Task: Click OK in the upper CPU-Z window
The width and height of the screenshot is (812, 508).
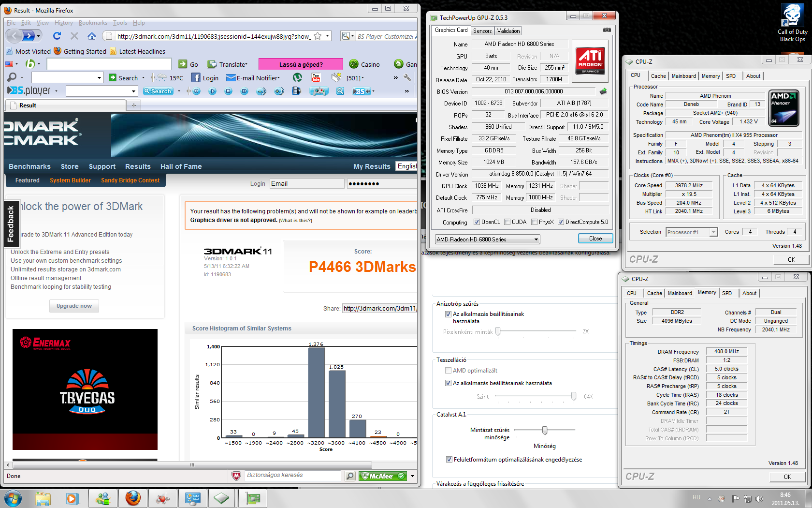Action: 791,259
